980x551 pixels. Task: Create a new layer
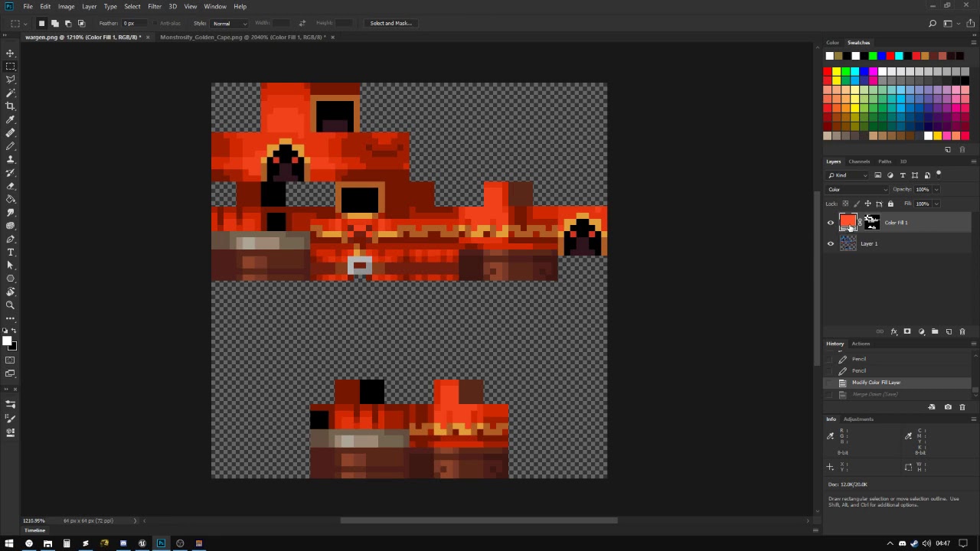[x=949, y=331]
